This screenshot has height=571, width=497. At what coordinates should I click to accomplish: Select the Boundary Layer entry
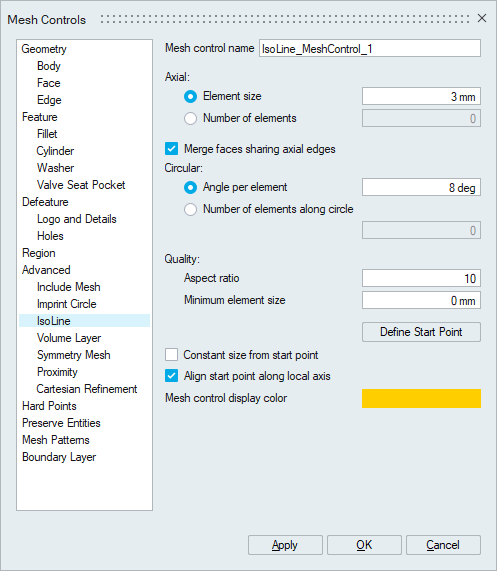click(59, 457)
